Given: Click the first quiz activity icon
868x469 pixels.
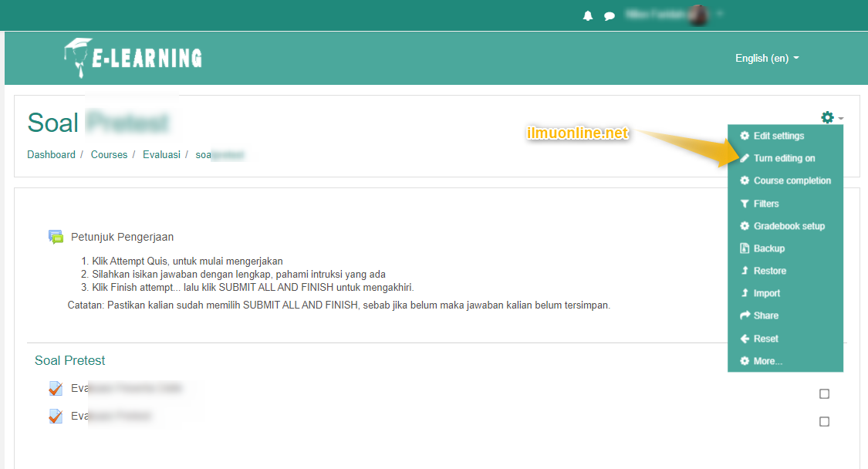Looking at the screenshot, I should click(56, 388).
